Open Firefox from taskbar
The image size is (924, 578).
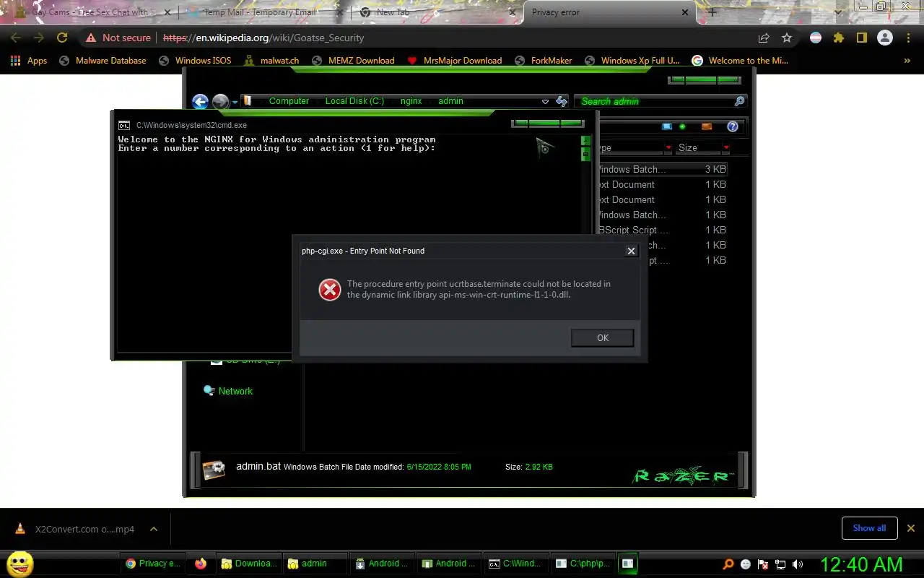(201, 564)
